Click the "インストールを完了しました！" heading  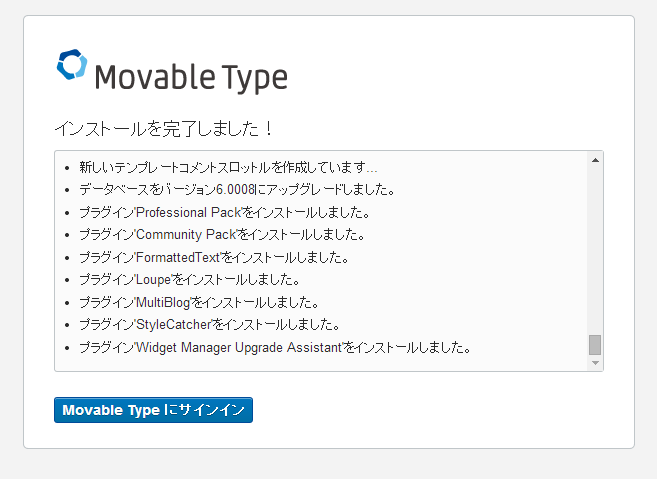tap(164, 130)
